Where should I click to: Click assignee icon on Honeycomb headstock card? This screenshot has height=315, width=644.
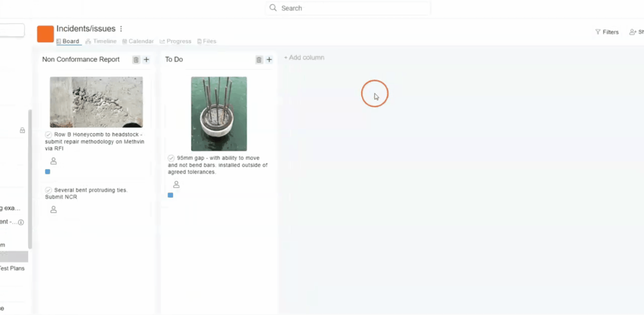pyautogui.click(x=53, y=161)
